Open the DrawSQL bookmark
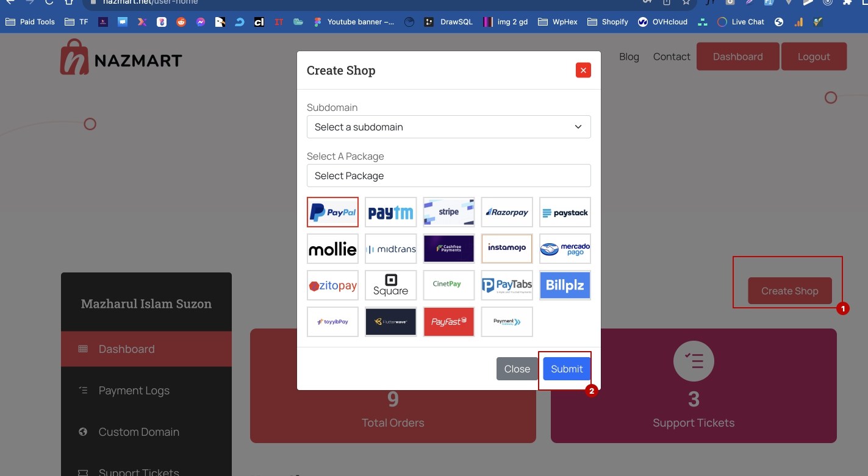Screen dimensions: 868x476 [x=448, y=21]
